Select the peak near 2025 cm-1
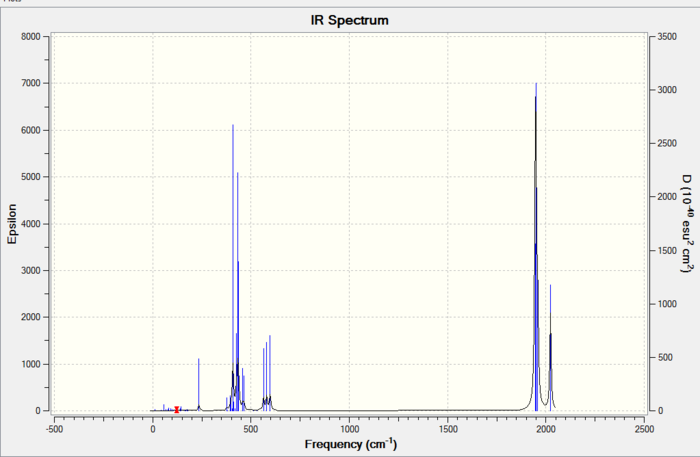 click(x=550, y=348)
